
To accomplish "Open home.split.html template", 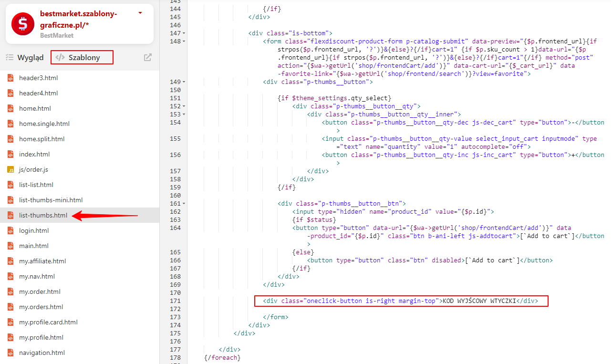I will tap(42, 139).
